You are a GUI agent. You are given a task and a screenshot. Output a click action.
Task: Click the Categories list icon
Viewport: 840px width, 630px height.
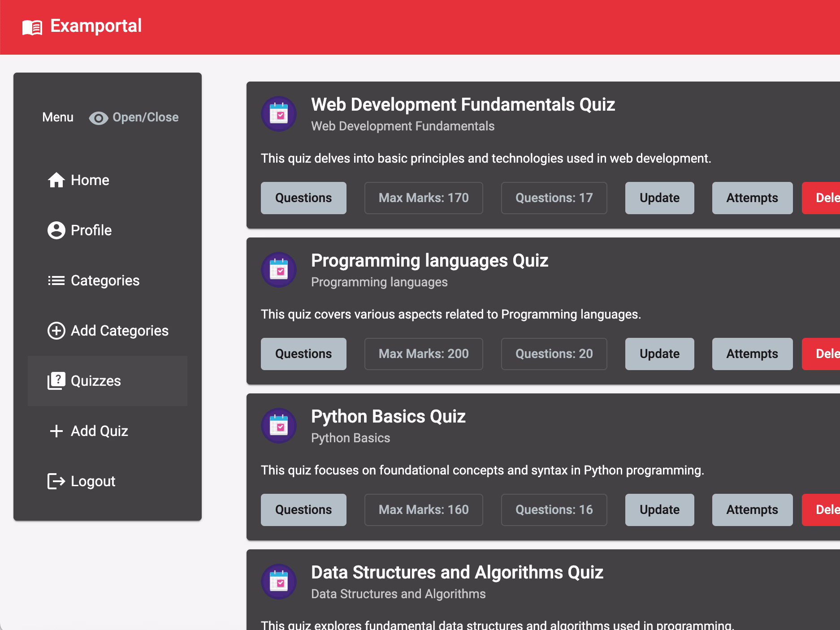coord(56,280)
